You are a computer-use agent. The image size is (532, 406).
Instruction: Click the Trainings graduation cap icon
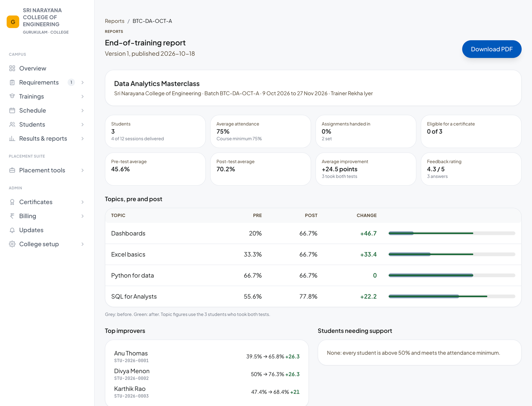12,96
